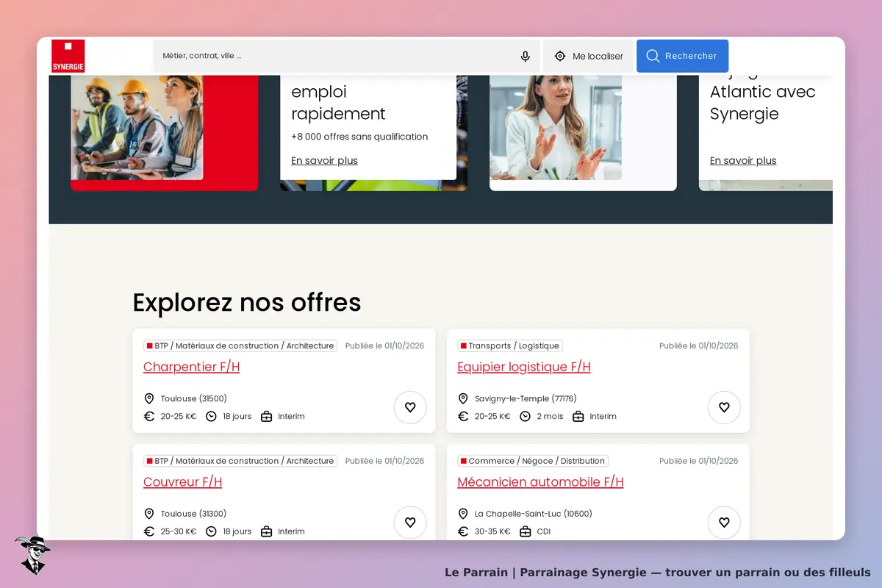Open the Equipier logistique F/H job offer
Screen dimensions: 882x588
[x=524, y=367]
